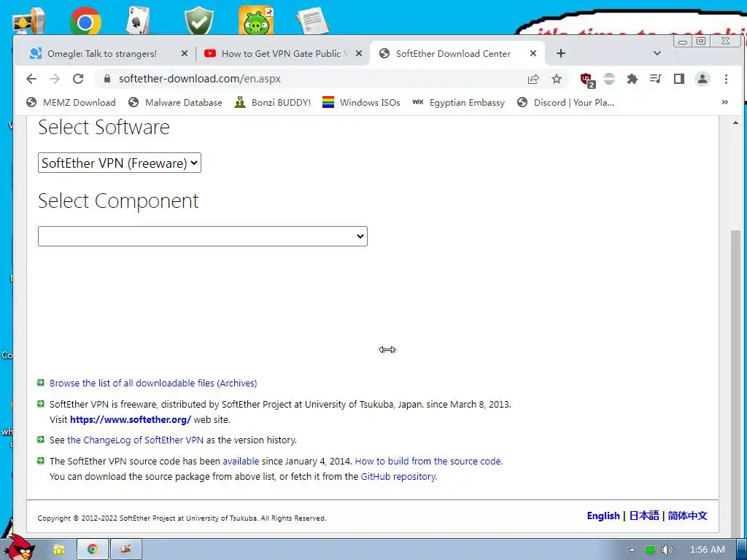Bookmark this page with the star icon
Screen dimensions: 747x560
point(557,79)
